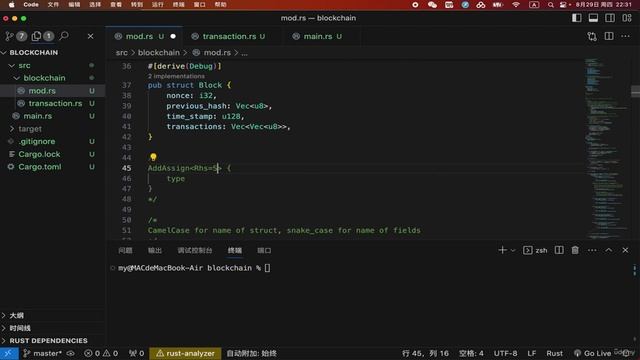The image size is (640, 360).
Task: Click the master* git branch indicator
Action: (x=42, y=353)
